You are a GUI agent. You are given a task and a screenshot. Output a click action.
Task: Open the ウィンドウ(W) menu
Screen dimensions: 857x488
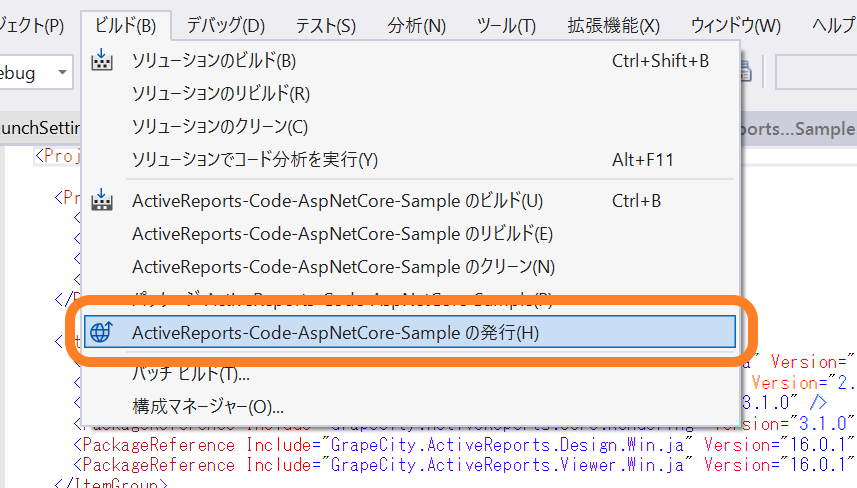736,25
